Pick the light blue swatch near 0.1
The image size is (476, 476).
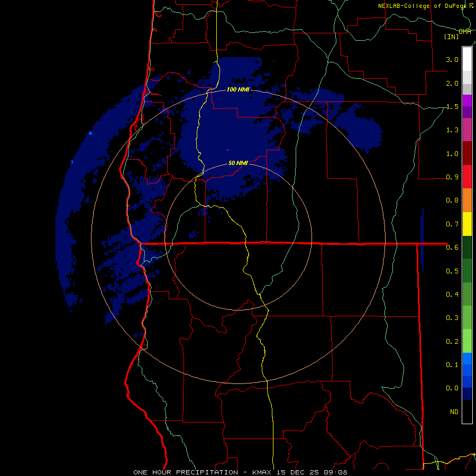(x=467, y=359)
